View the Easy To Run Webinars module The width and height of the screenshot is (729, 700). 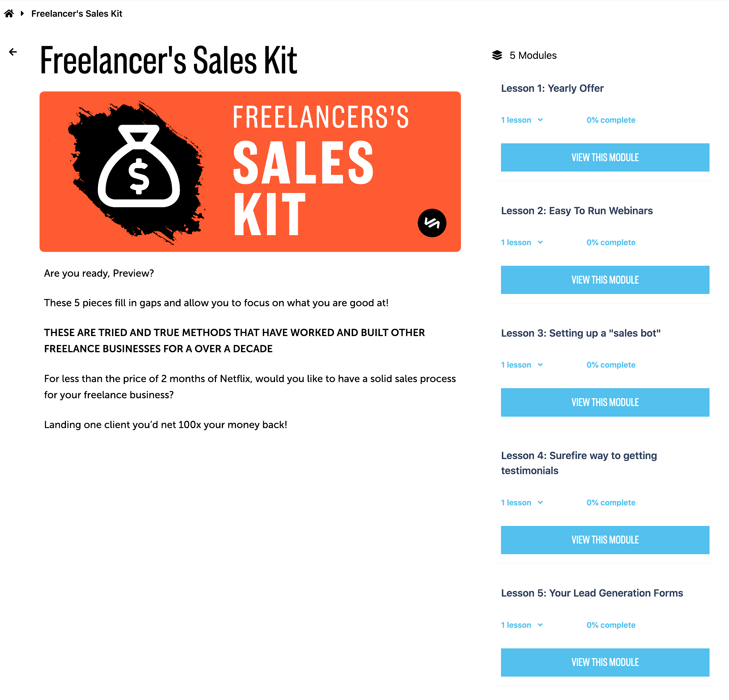[x=605, y=280]
